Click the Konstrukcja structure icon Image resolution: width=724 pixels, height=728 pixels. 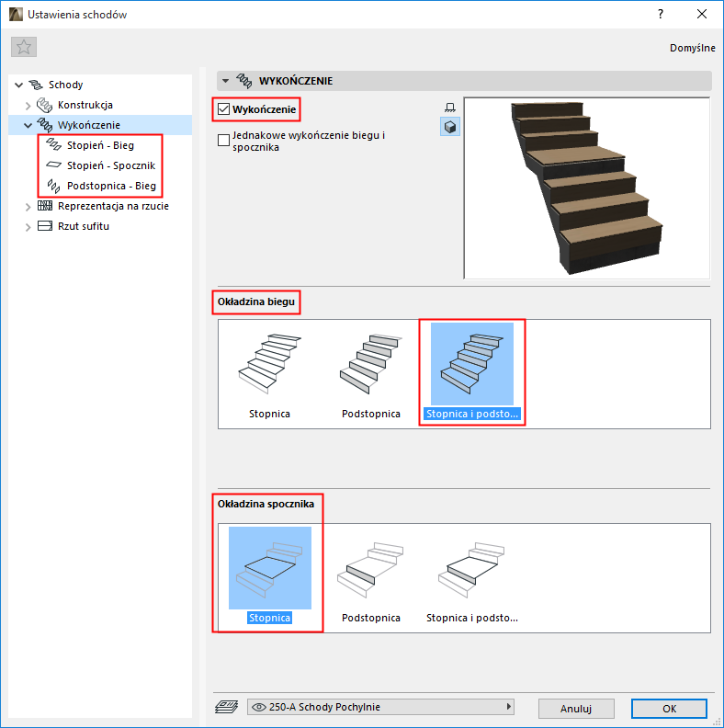[x=44, y=105]
